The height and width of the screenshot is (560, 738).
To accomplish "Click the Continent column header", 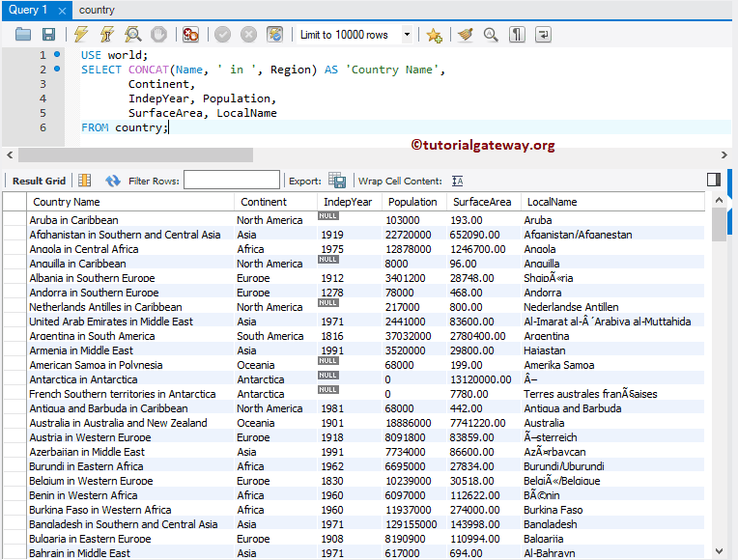I will [264, 202].
